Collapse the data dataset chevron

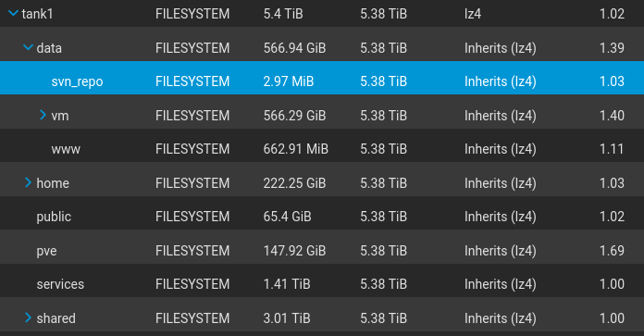coord(28,47)
